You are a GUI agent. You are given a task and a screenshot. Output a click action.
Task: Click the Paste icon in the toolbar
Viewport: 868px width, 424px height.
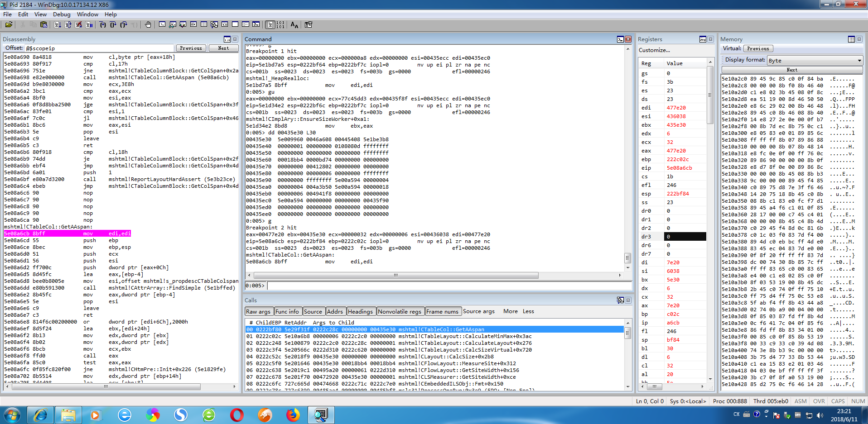pos(43,24)
